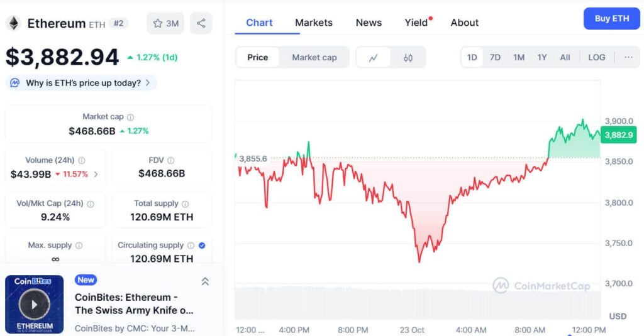Screen dimensions: 644x336
Task: Click the Ethereum logo icon
Action: pyautogui.click(x=13, y=24)
